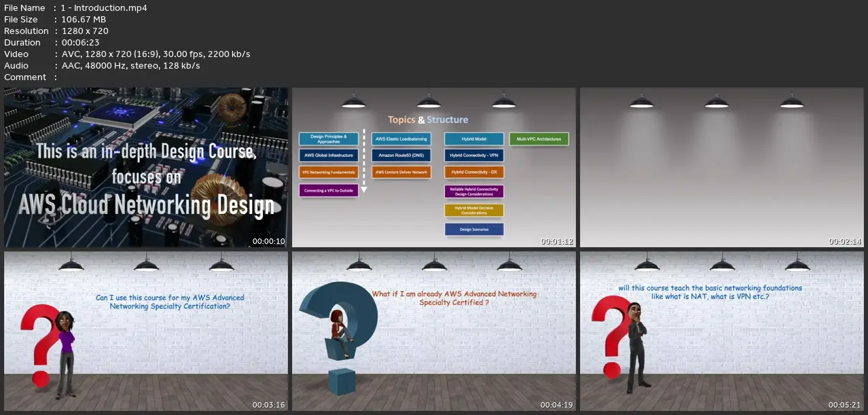The width and height of the screenshot is (868, 415).
Task: Select the file name "1 - Introduction.mp4"
Action: point(104,8)
